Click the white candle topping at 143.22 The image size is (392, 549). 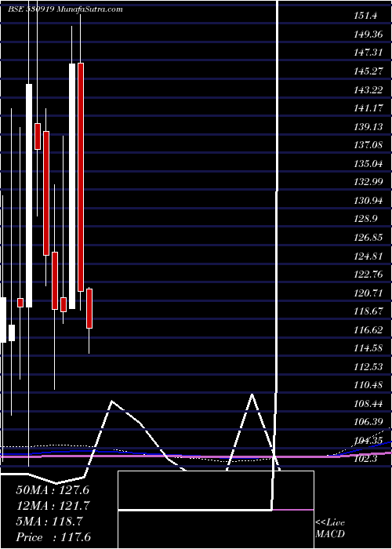coord(29,196)
